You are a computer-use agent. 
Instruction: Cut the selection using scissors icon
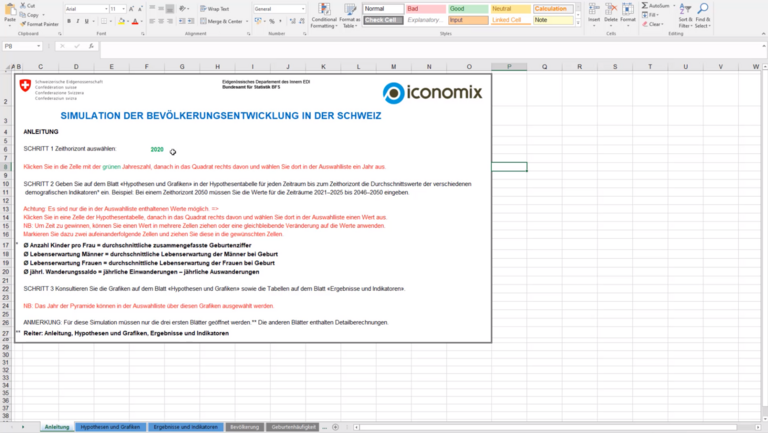tap(27, 5)
